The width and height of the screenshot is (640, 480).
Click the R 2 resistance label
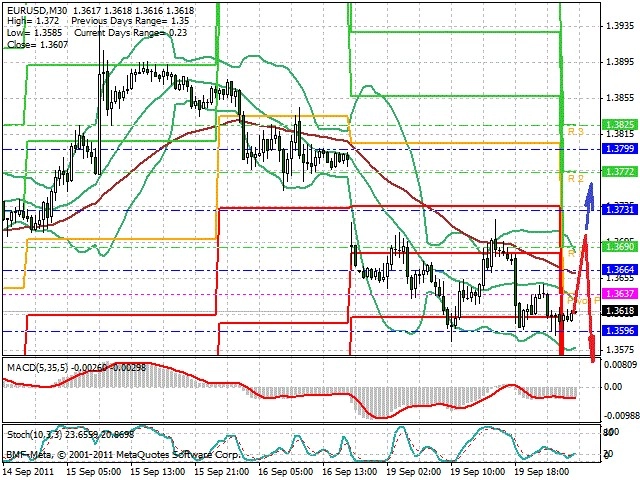(x=576, y=178)
